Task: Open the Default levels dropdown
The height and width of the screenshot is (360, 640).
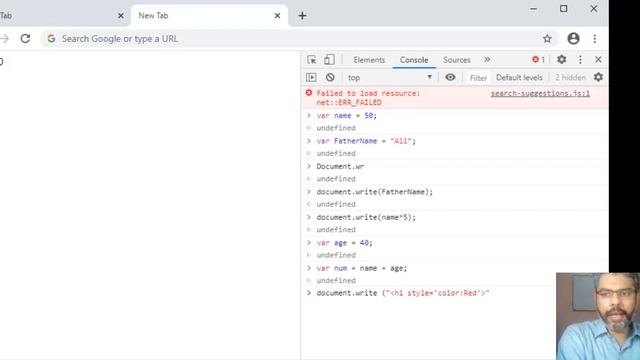Action: 519,78
